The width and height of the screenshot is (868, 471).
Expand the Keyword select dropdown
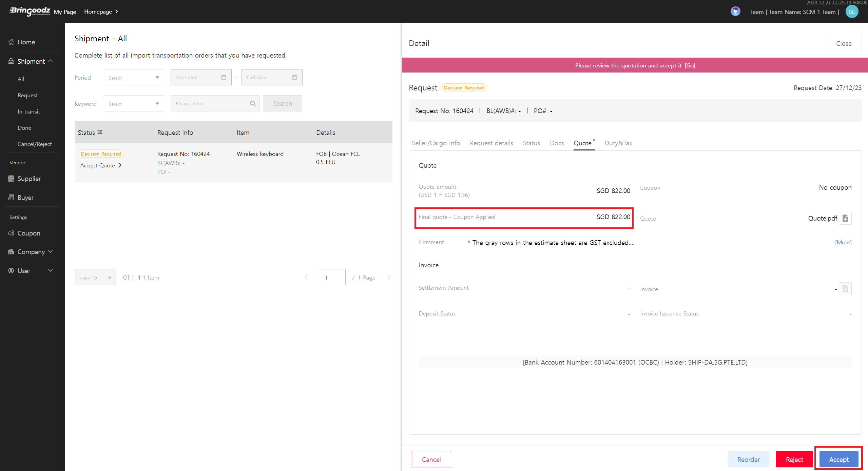pyautogui.click(x=134, y=104)
